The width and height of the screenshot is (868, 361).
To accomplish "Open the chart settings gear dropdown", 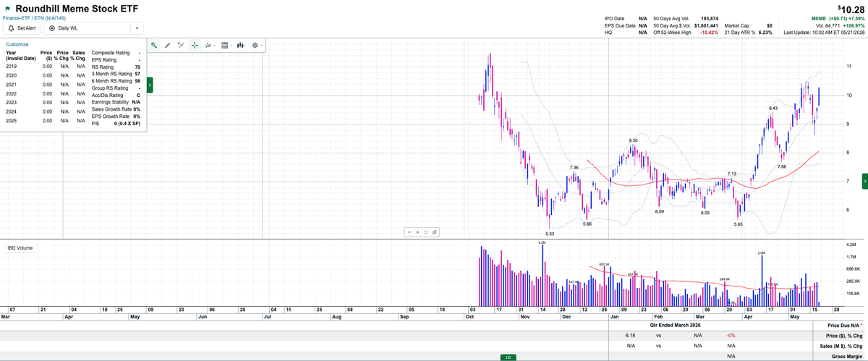I will pos(258,45).
